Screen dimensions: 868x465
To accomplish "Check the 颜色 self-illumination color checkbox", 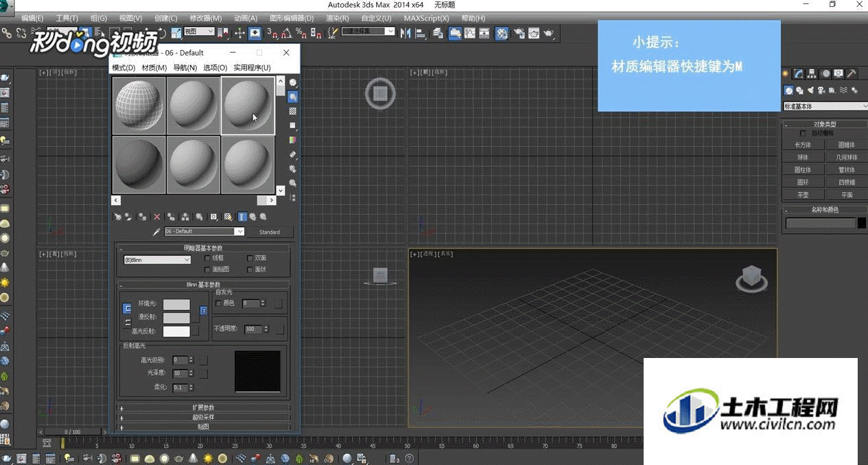I will pyautogui.click(x=219, y=302).
